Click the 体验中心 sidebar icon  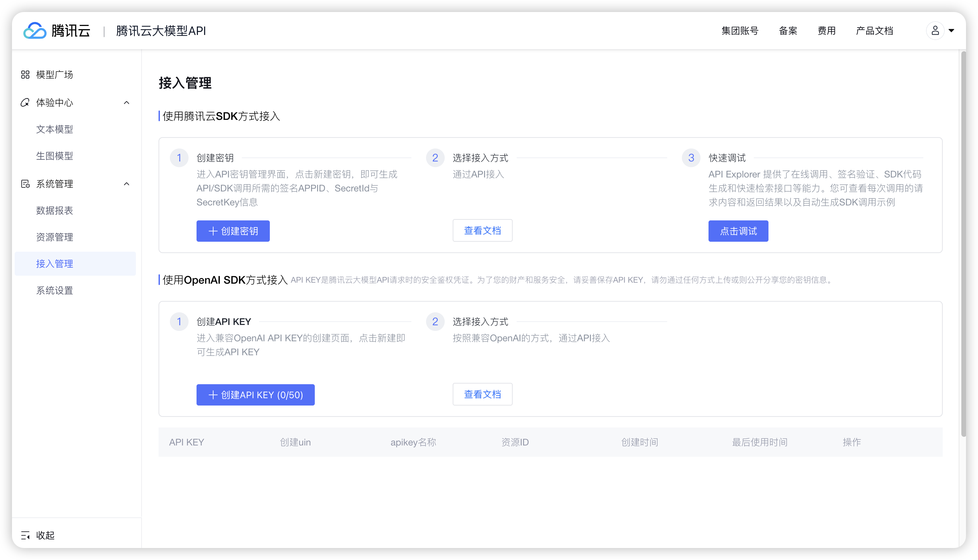(25, 103)
